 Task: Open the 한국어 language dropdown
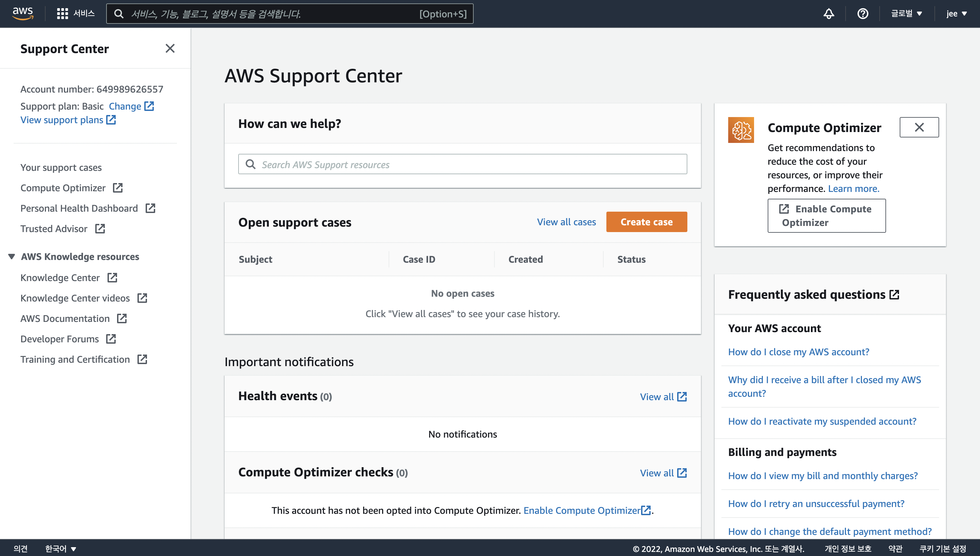61,549
